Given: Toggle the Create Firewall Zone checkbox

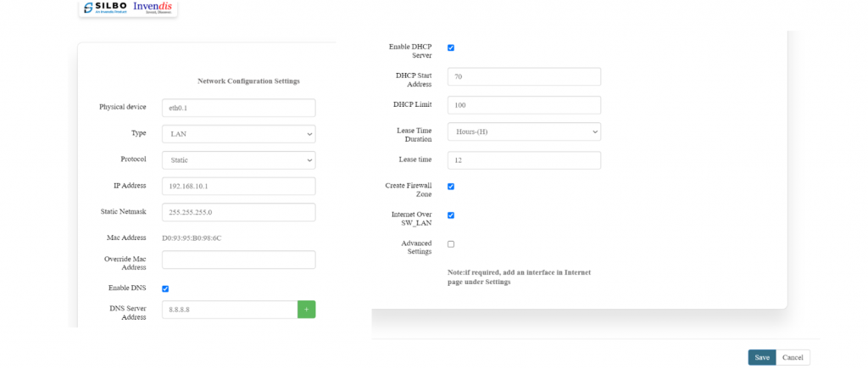Looking at the screenshot, I should point(451,187).
